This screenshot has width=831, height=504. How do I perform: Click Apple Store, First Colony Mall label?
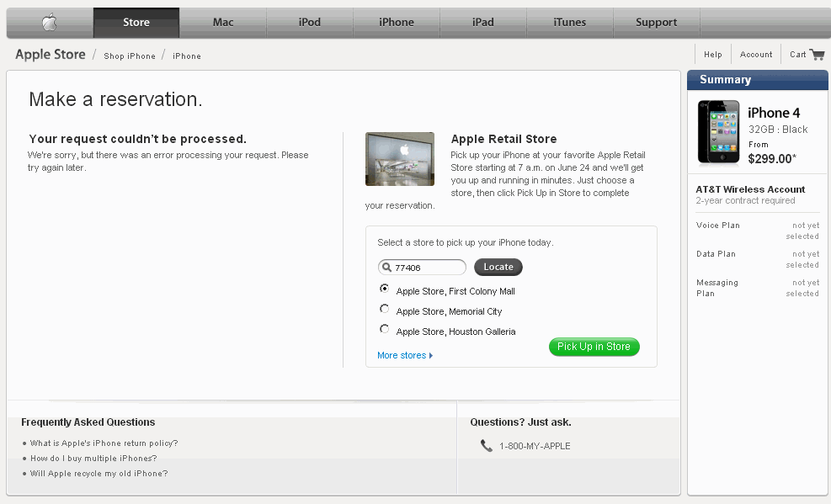coord(455,291)
